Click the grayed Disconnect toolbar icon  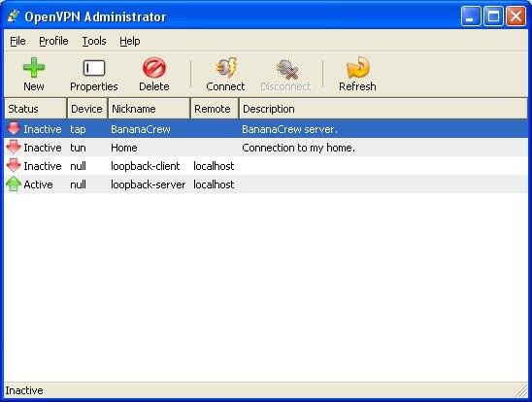point(287,69)
